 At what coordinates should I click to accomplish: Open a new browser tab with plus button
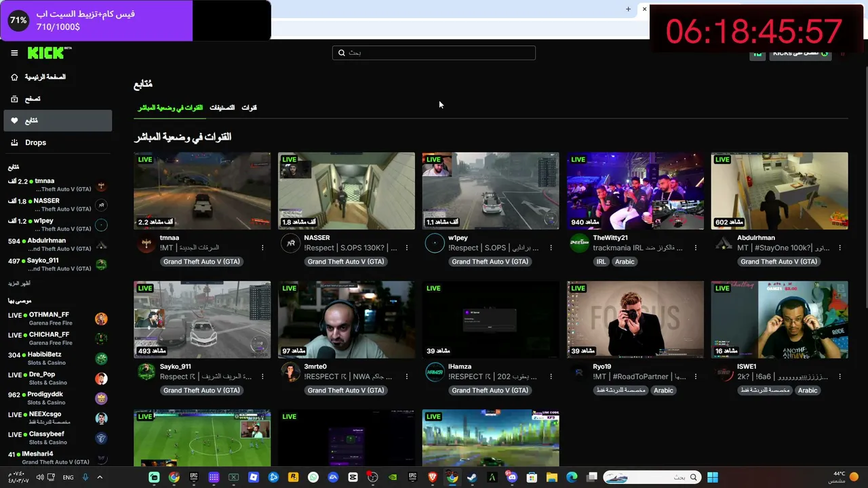(x=628, y=9)
